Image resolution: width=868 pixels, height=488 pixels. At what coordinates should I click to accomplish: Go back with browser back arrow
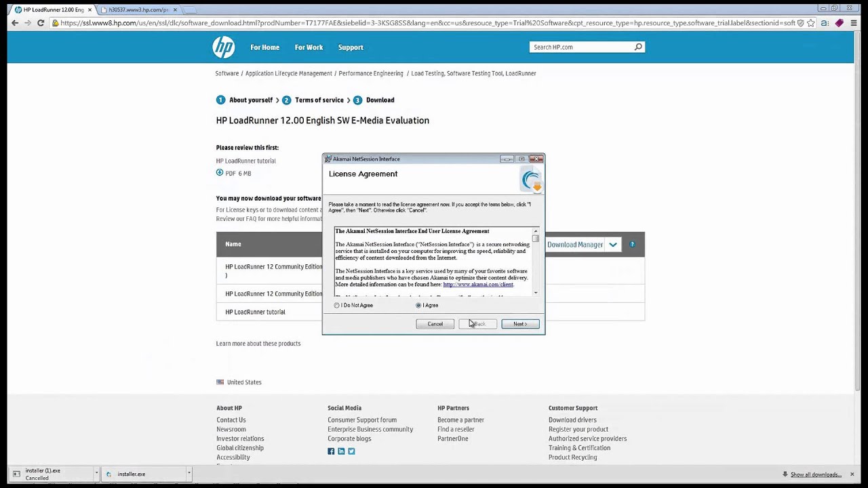(15, 22)
